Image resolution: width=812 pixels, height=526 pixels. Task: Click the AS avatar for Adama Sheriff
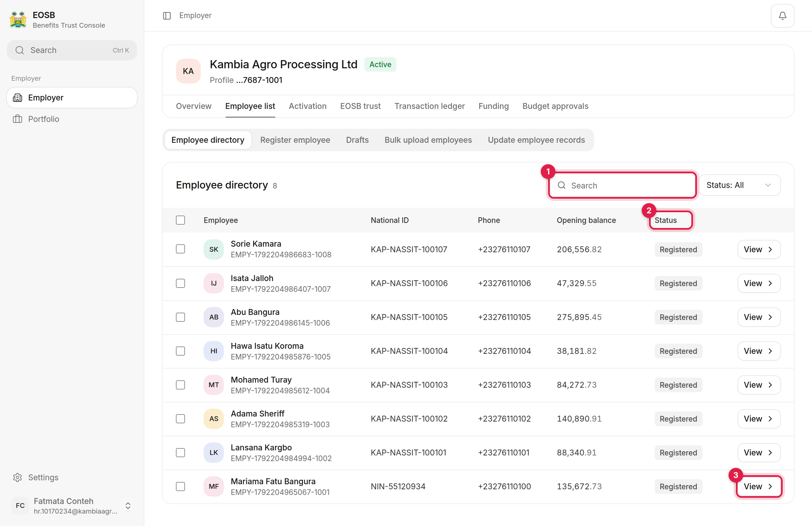click(x=214, y=418)
